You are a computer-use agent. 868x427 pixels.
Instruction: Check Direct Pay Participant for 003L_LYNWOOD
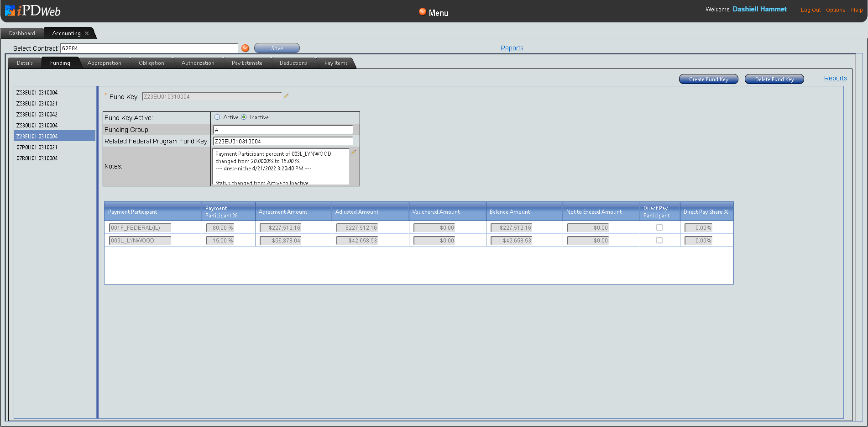[659, 240]
